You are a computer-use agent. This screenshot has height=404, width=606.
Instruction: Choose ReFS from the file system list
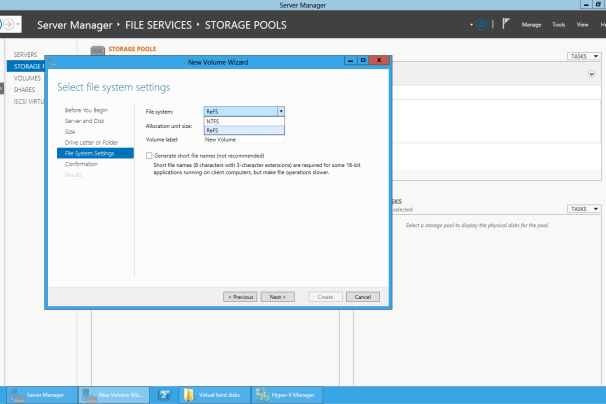(244, 130)
